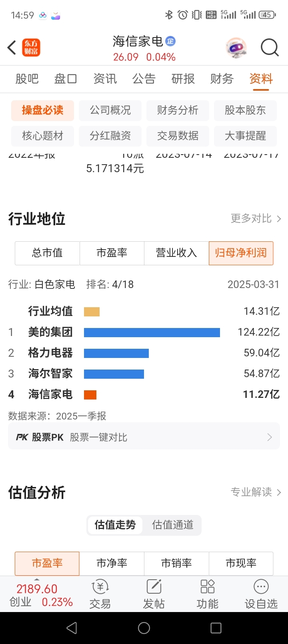Switch to the 财务 tab

222,79
